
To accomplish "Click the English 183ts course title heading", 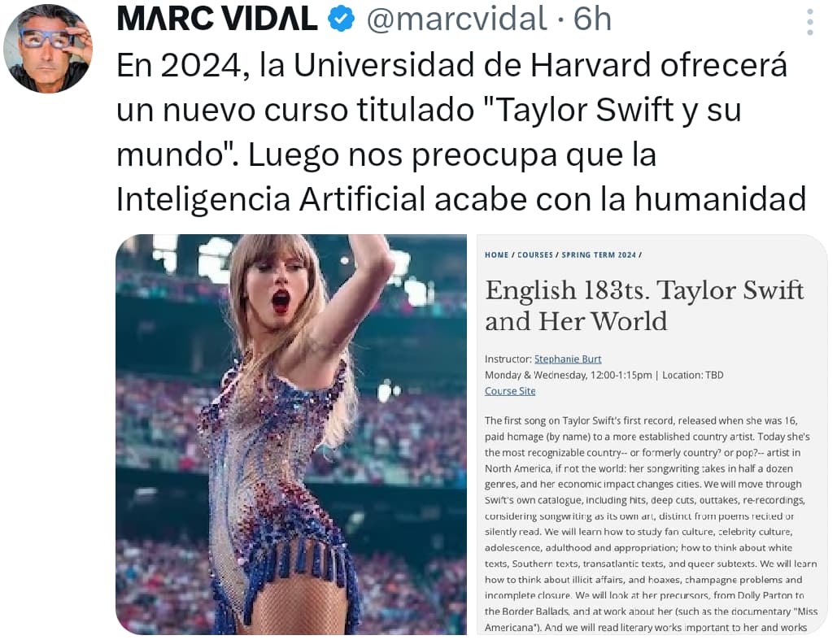I will click(644, 306).
